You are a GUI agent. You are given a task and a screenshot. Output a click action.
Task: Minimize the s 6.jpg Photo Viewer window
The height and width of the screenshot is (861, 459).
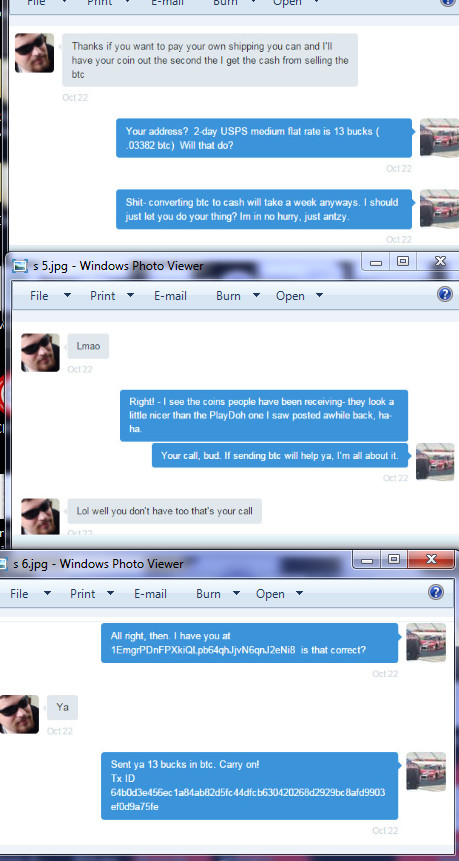(367, 560)
